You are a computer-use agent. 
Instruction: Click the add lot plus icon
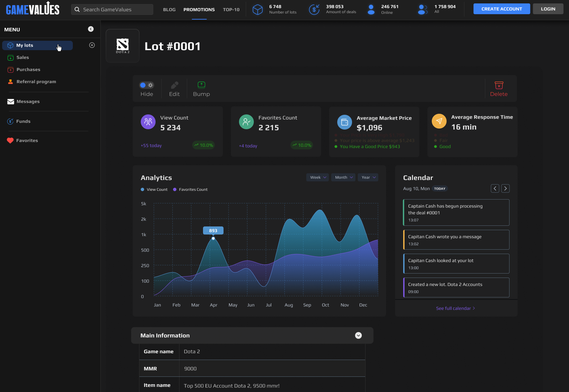click(x=92, y=45)
